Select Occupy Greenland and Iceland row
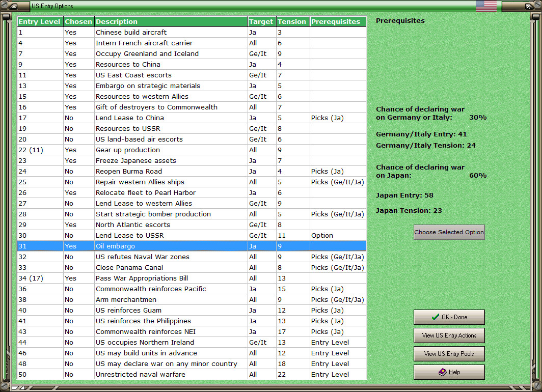The height and width of the screenshot is (392, 542). [192, 53]
